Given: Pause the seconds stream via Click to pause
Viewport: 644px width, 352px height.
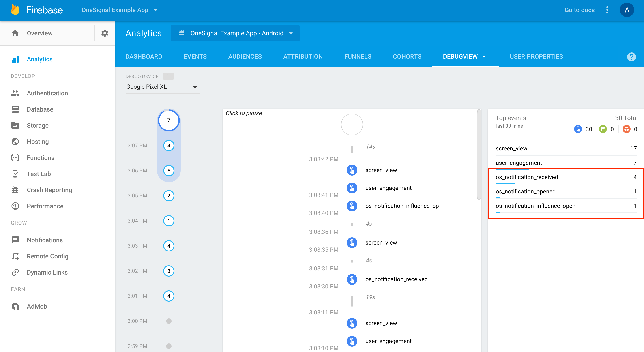Looking at the screenshot, I should (244, 113).
